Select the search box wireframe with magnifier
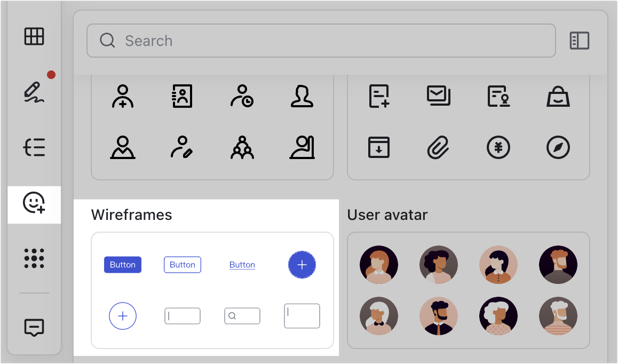The height and width of the screenshot is (364, 618). (242, 315)
